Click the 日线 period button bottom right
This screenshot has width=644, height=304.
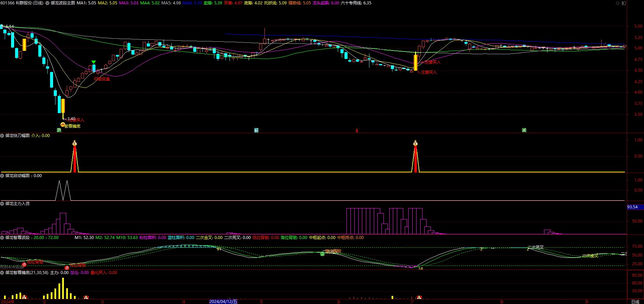(635, 302)
